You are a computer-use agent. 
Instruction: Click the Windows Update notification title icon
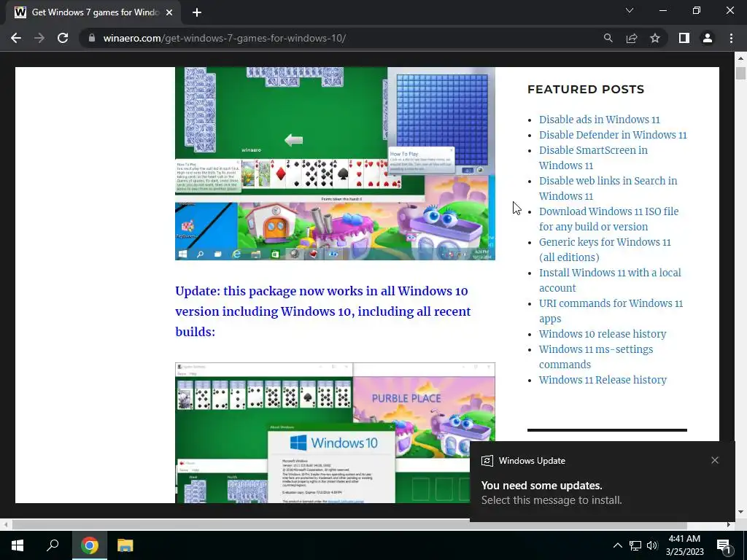[x=487, y=461]
